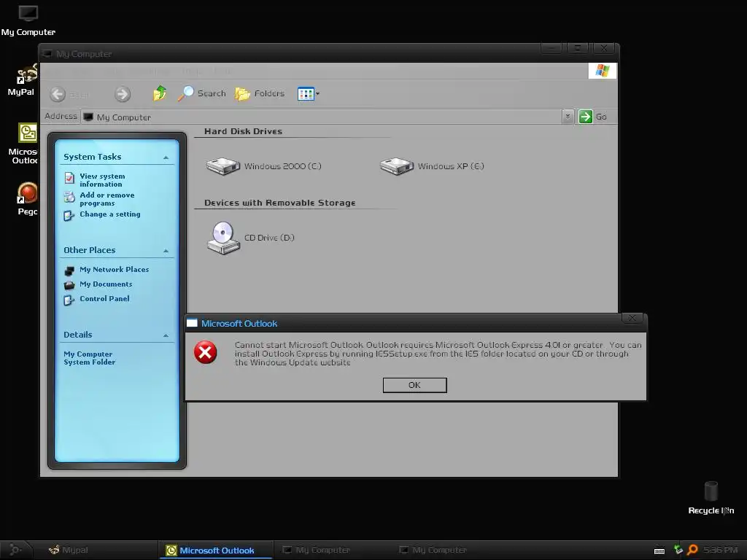
Task: Go Back in My Computer window
Action: 69,94
